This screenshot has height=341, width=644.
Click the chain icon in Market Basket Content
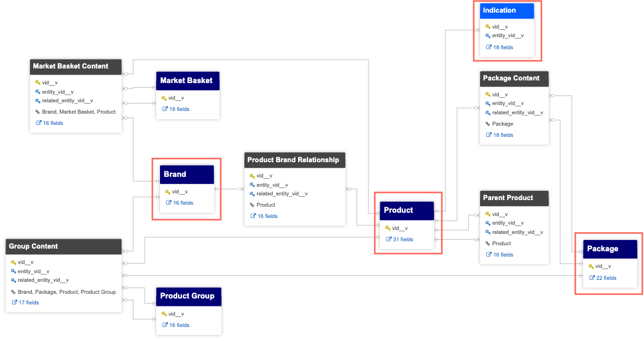tap(37, 112)
